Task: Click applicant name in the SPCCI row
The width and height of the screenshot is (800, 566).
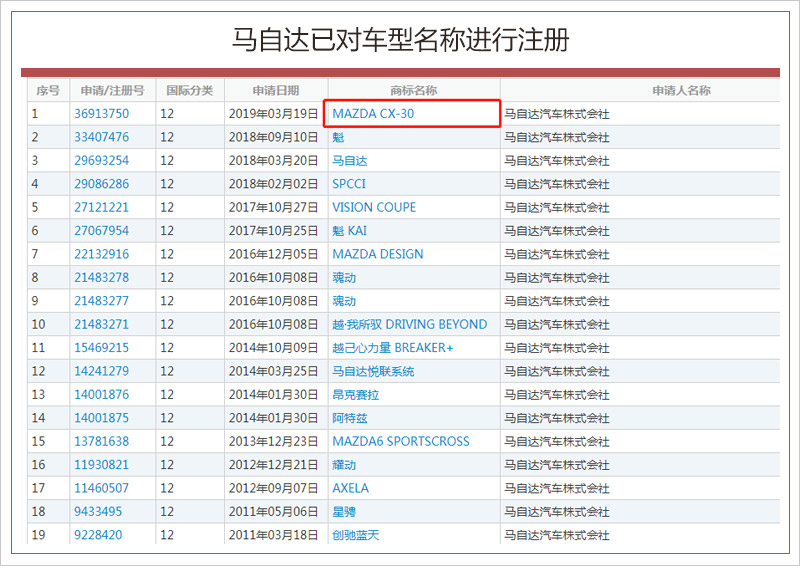Action: point(557,184)
